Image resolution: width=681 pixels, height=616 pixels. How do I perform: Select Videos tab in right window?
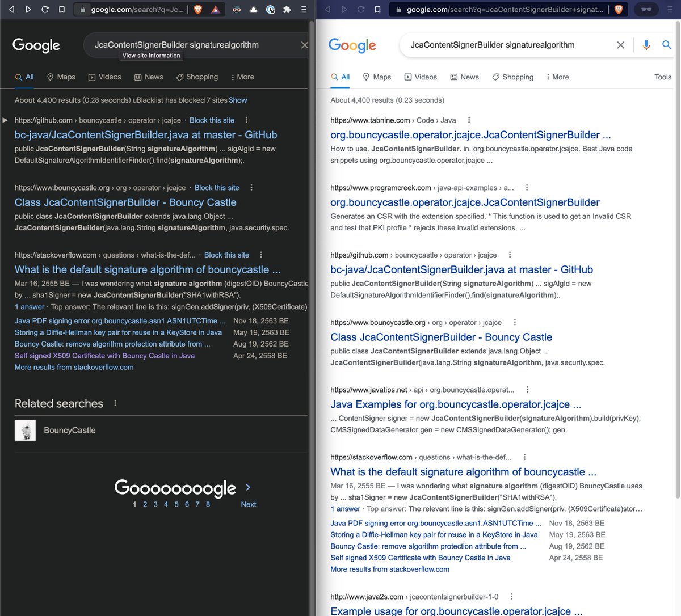click(421, 77)
